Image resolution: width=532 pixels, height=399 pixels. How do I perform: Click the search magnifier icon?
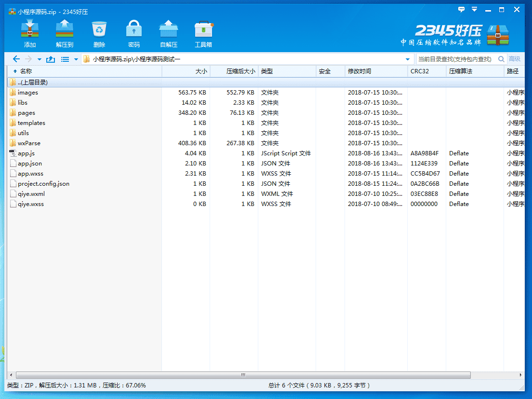coord(501,59)
